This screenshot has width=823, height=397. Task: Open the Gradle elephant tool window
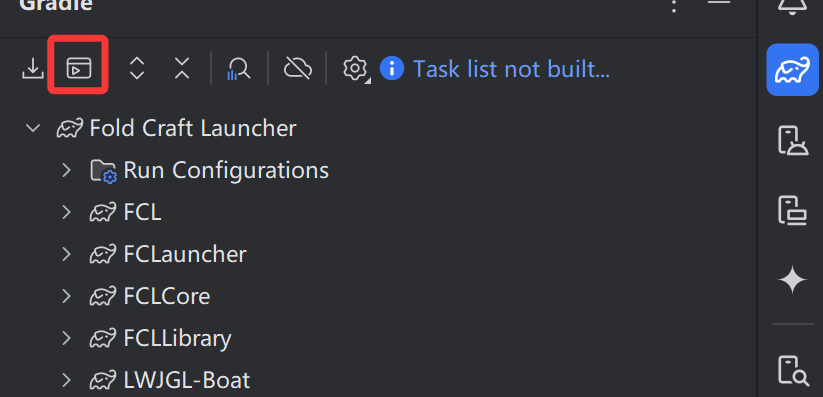pyautogui.click(x=792, y=70)
